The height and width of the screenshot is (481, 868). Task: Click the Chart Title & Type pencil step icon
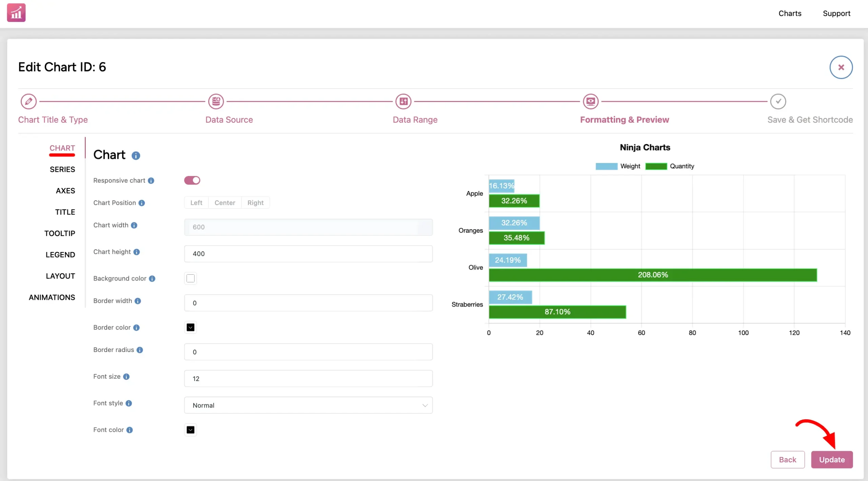28,101
